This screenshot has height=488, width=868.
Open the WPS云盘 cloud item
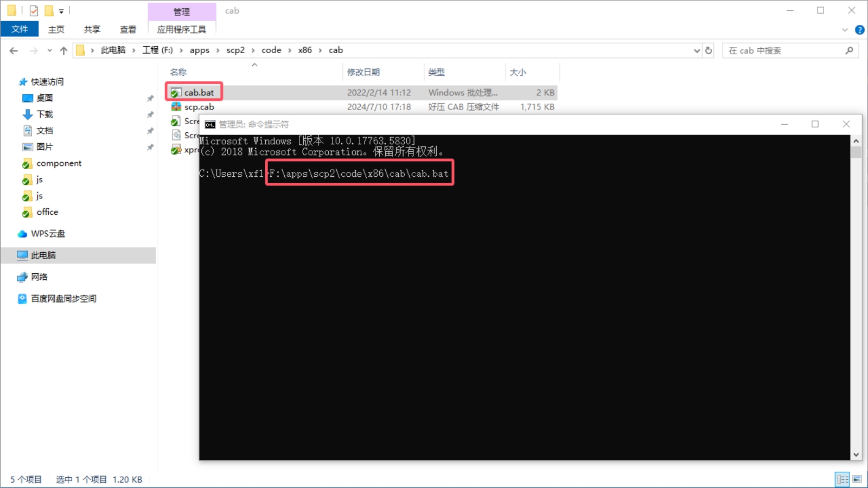(x=48, y=234)
